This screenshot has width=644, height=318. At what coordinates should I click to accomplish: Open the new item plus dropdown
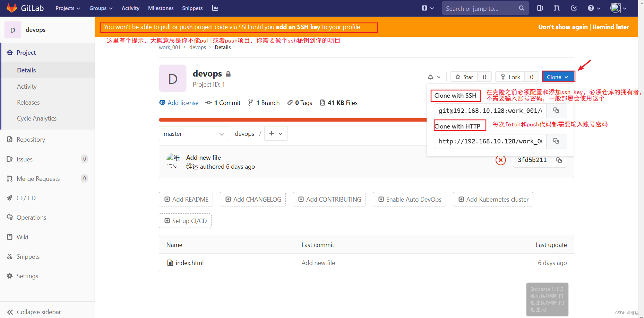pyautogui.click(x=428, y=8)
